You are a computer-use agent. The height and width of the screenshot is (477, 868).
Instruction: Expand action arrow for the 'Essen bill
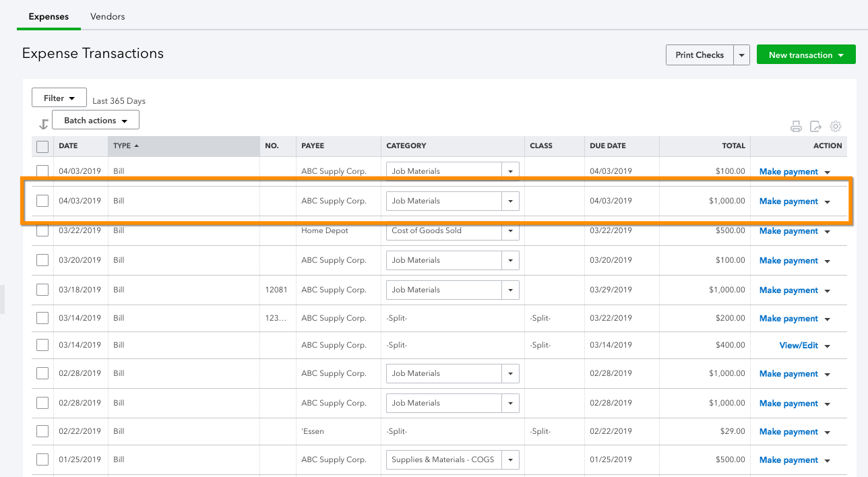pyautogui.click(x=827, y=433)
